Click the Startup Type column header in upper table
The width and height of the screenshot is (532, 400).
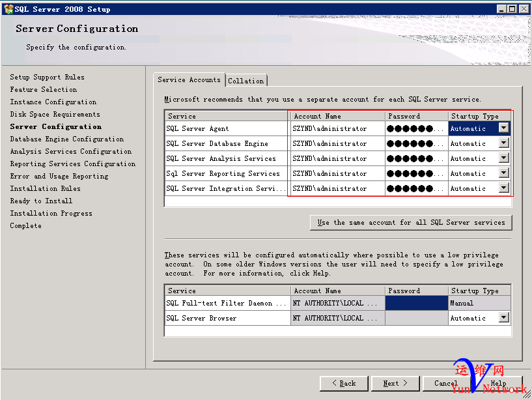479,116
